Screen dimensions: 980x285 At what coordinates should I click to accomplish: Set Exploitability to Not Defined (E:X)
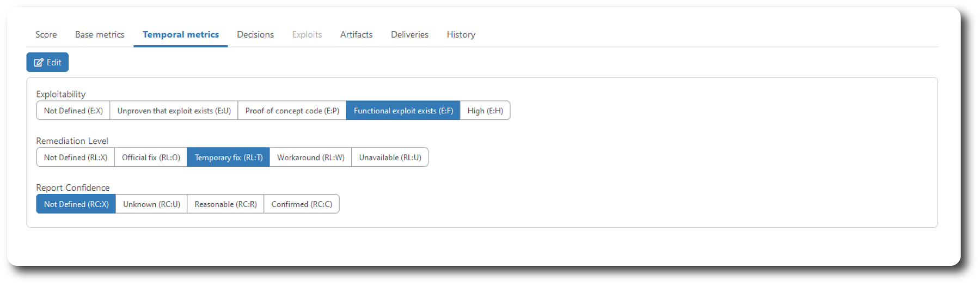coord(73,111)
